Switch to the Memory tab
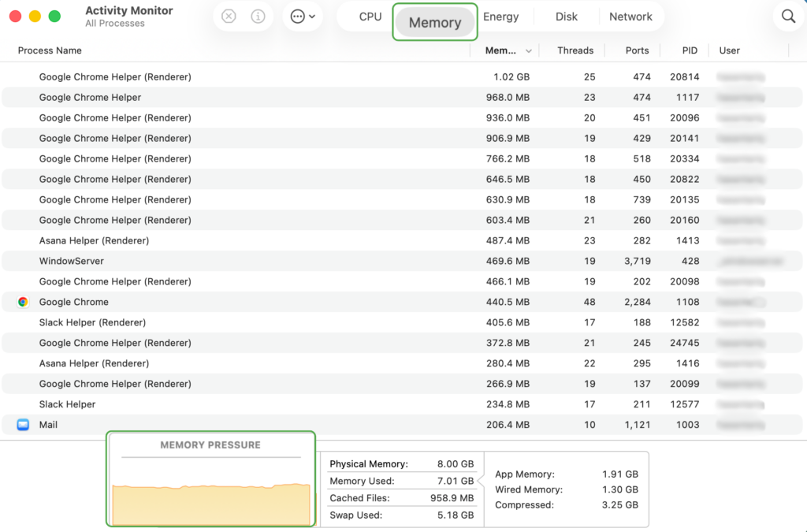This screenshot has width=807, height=532. [x=435, y=22]
